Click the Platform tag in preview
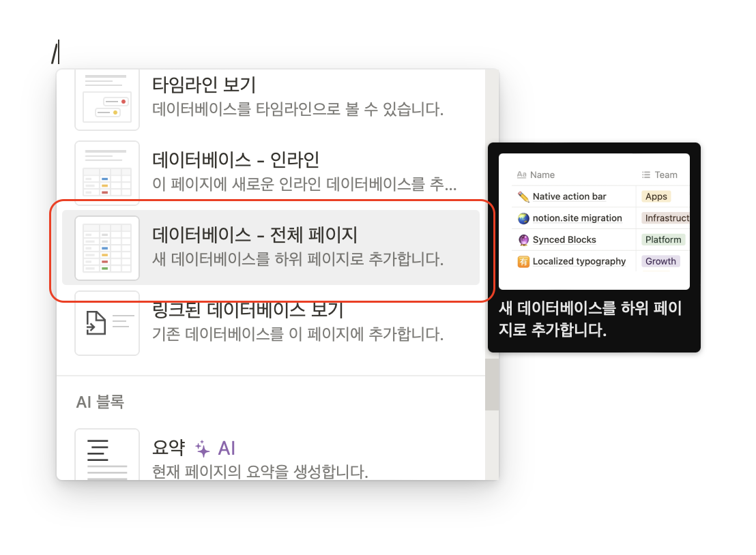 click(663, 240)
